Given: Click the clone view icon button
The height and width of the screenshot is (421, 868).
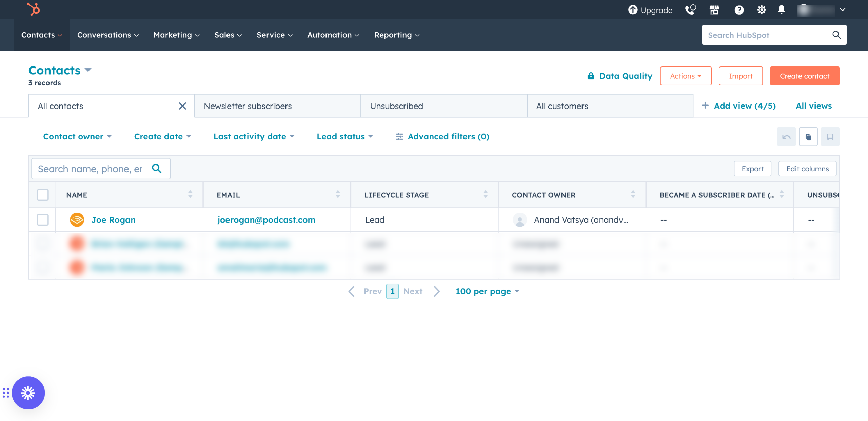Looking at the screenshot, I should coord(808,137).
